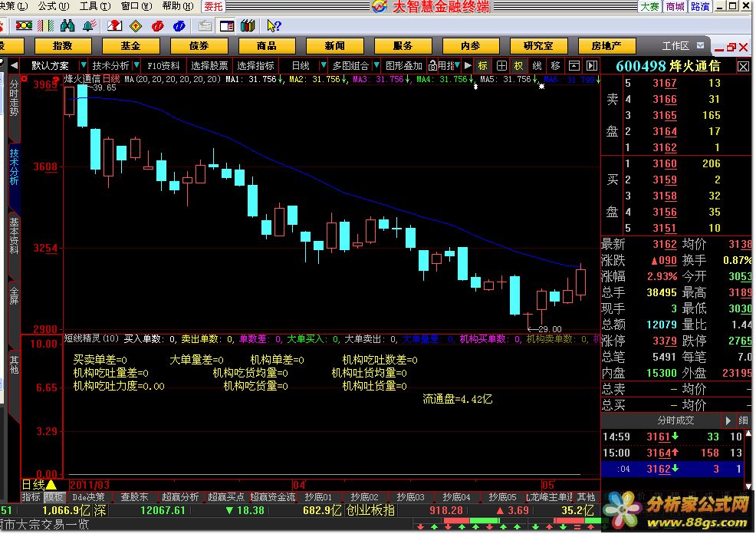This screenshot has width=756, height=534.
Task: Click the 商城 button
Action: pyautogui.click(x=675, y=6)
